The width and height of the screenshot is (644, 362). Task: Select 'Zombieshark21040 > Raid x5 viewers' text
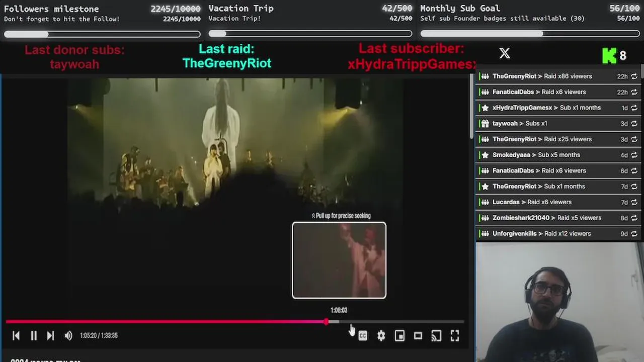coord(547,218)
